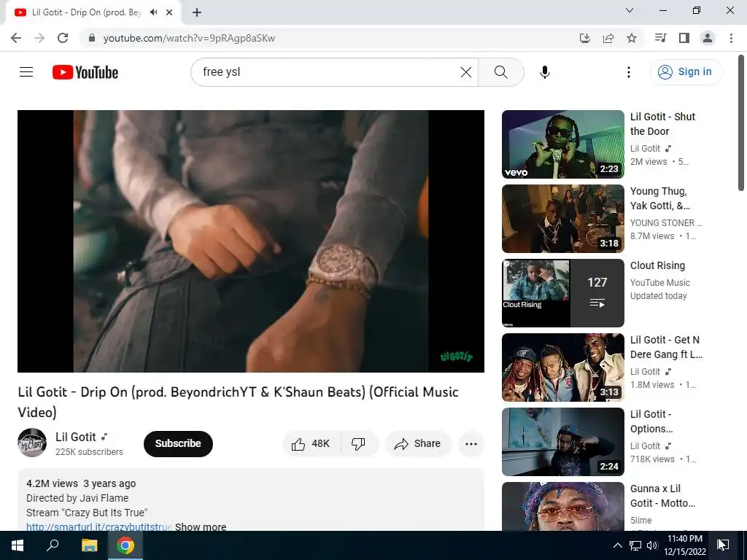Click the magnifier search button

[500, 72]
